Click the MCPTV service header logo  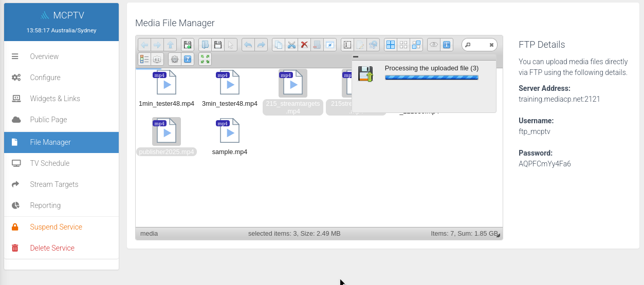61,15
